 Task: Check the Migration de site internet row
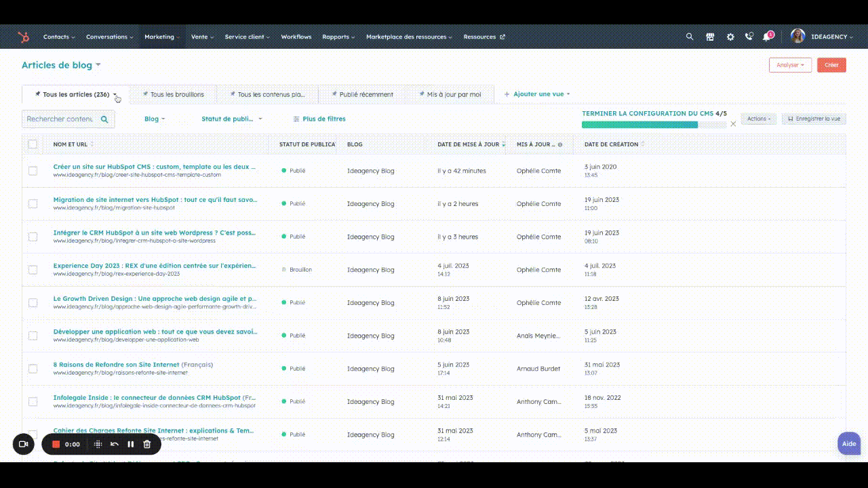33,203
